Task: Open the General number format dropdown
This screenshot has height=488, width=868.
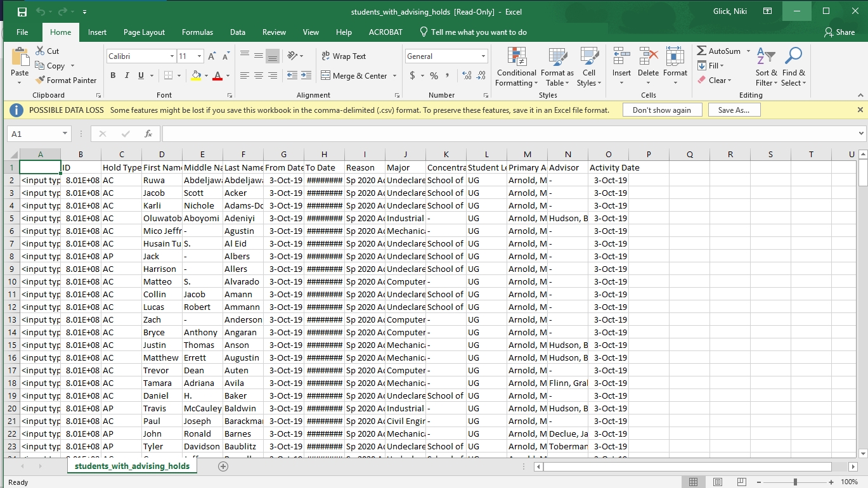Action: 483,56
